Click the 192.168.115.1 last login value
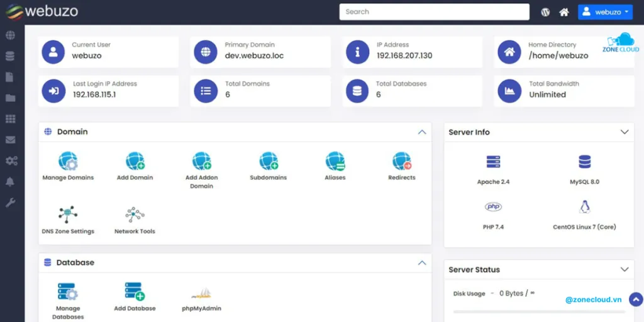 (94, 94)
